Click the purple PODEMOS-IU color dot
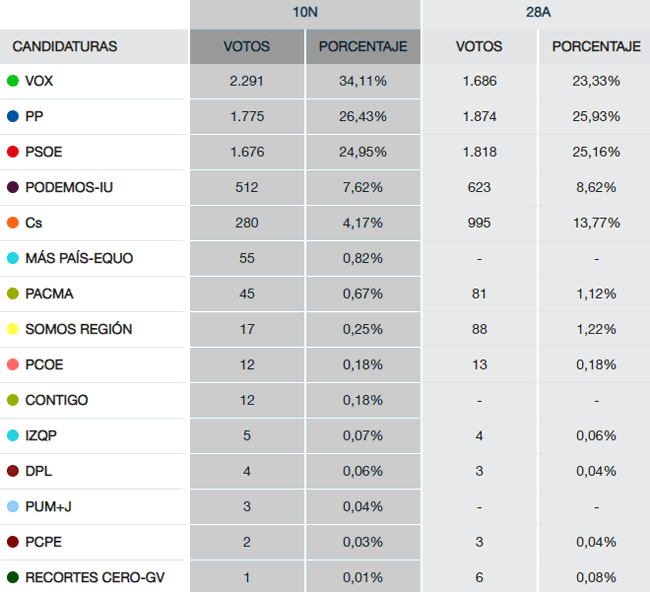The height and width of the screenshot is (592, 650). (x=13, y=188)
